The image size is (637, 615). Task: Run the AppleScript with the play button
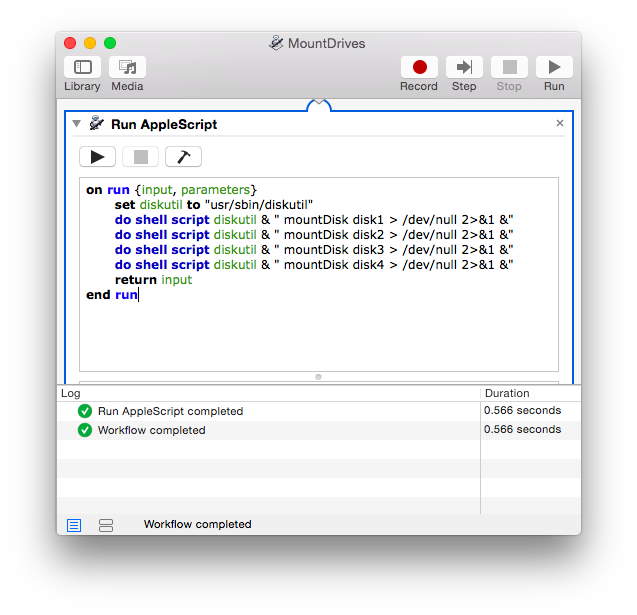coord(98,157)
